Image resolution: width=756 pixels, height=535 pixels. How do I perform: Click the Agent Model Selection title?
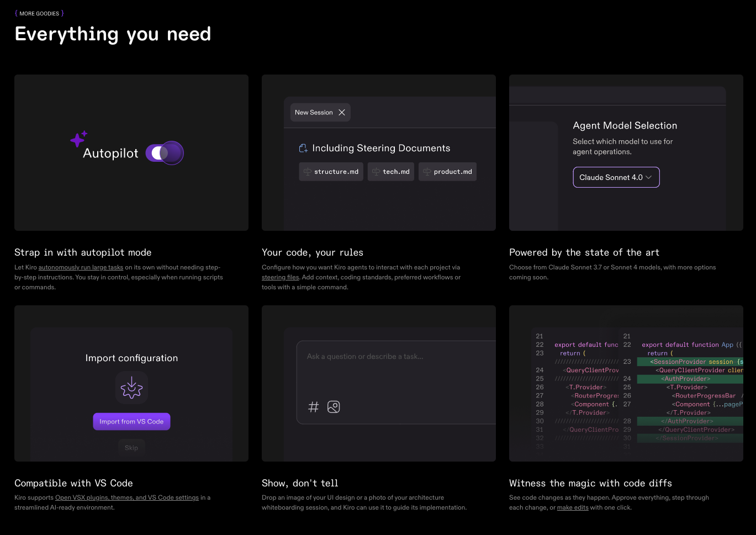tap(625, 125)
